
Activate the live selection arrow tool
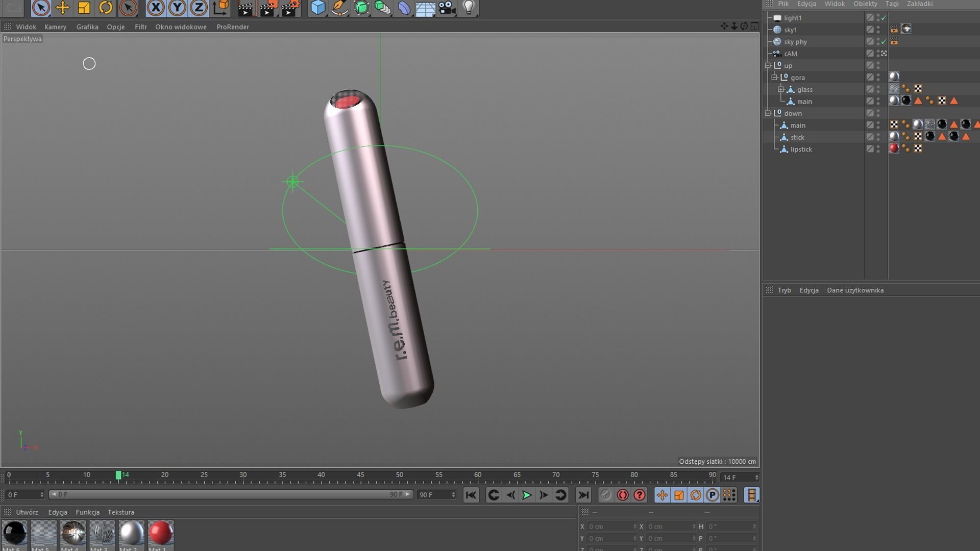pyautogui.click(x=41, y=8)
